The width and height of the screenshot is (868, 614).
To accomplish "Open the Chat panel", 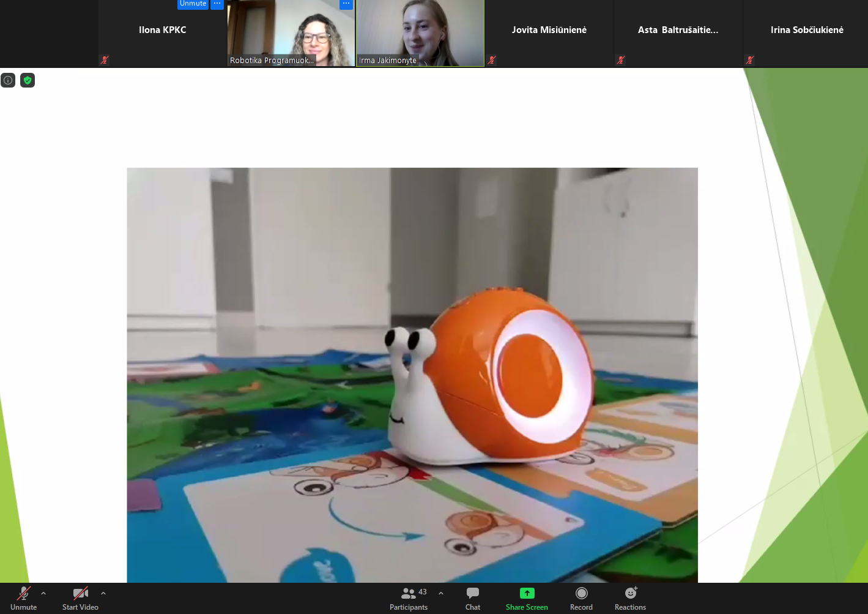I will [472, 598].
